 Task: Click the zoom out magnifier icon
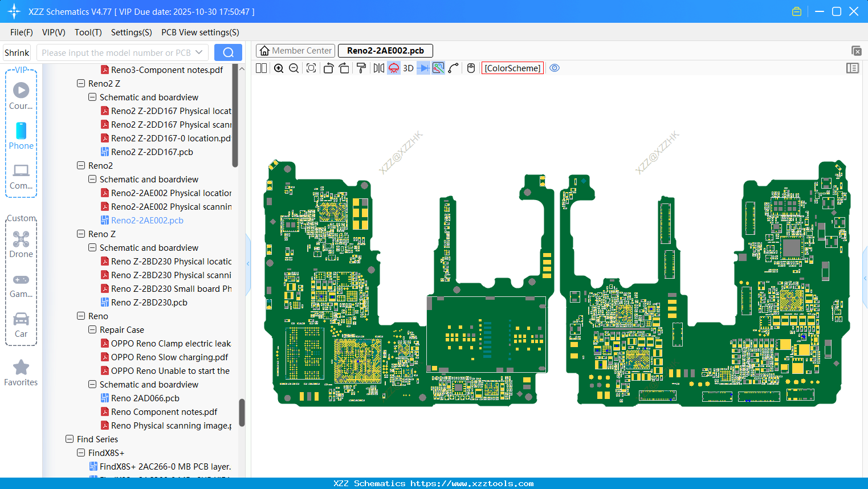coord(294,68)
